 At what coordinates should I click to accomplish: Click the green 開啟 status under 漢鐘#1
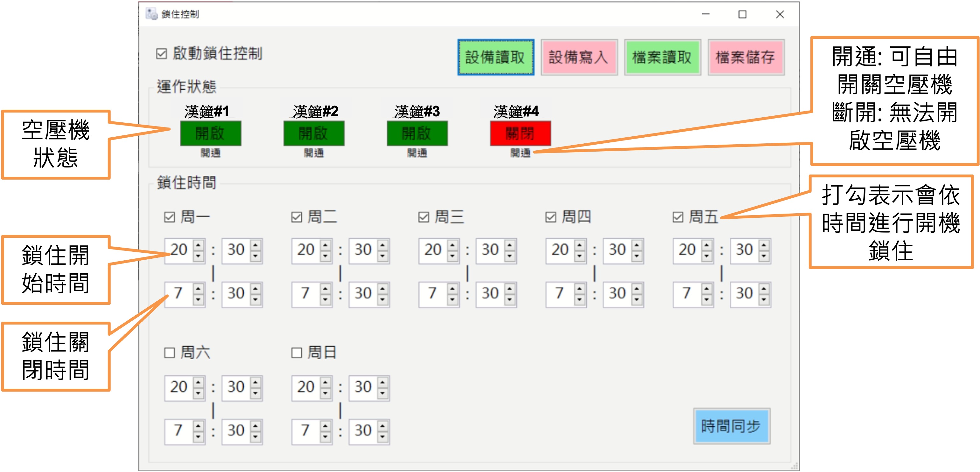(x=210, y=133)
